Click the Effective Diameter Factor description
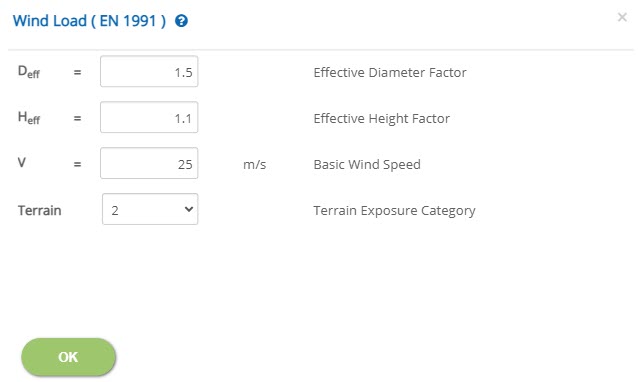The height and width of the screenshot is (382, 638). (x=390, y=72)
